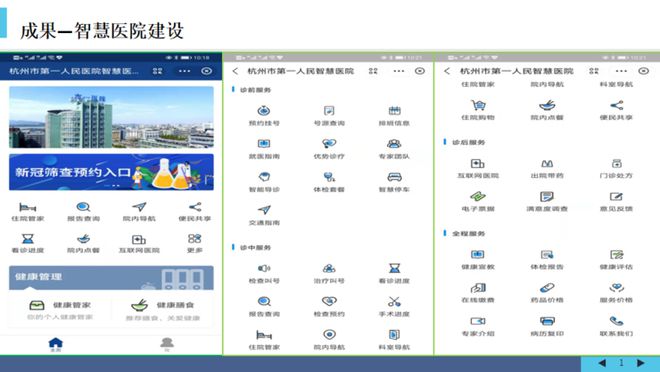
Task: Open 检查叫号 speaker icon
Action: point(264,268)
